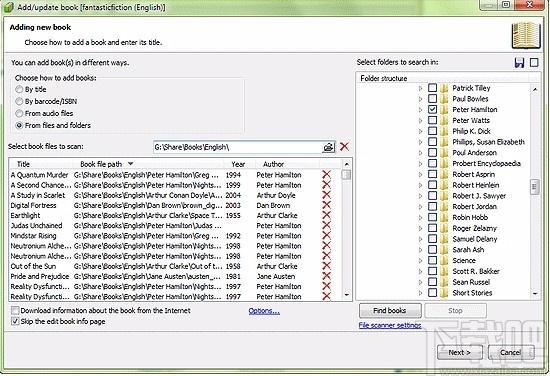Click inside the book files path field

click(x=237, y=147)
